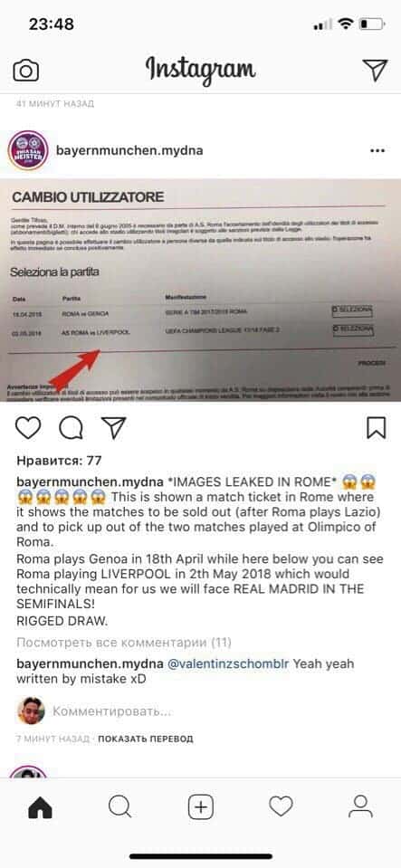
Task: Open three-dot post options menu
Action: point(377,150)
